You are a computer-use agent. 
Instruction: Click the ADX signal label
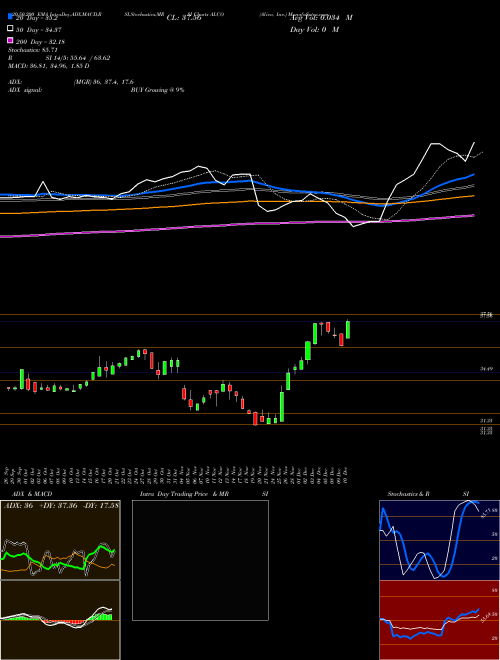click(x=25, y=90)
